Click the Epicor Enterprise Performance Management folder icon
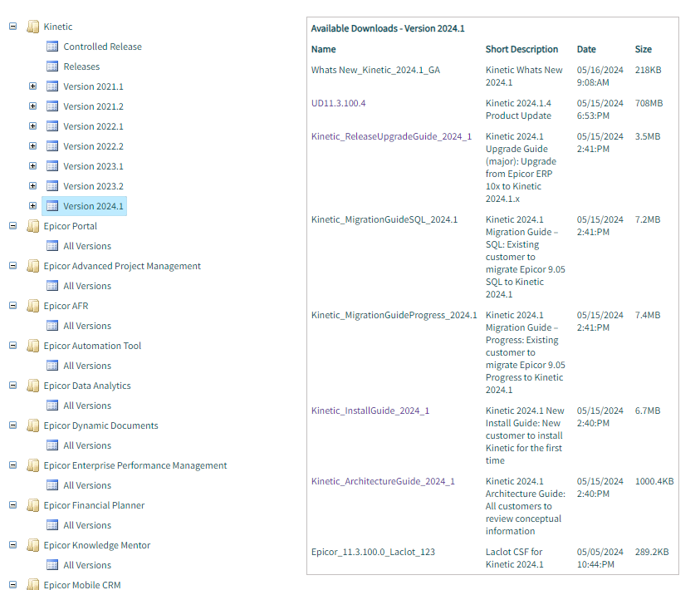Screen dimensions: 700x590 32,465
